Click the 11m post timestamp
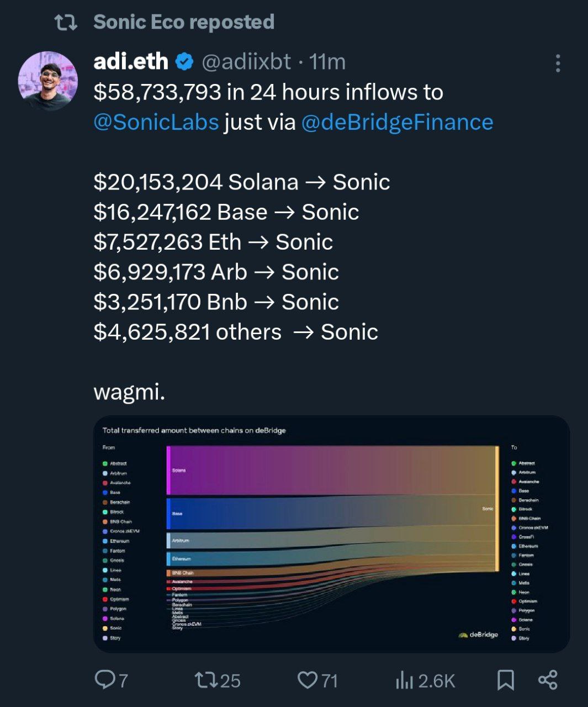The image size is (588, 707). [x=327, y=62]
